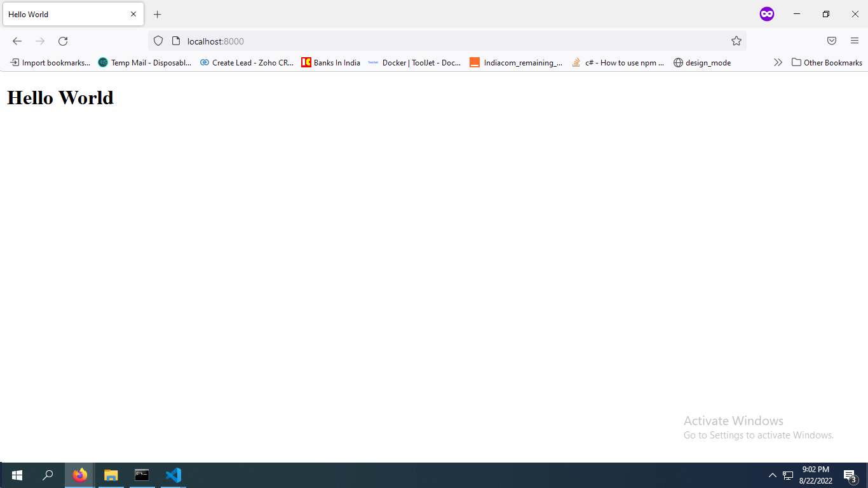The height and width of the screenshot is (488, 868).
Task: Click the bookmarks overflow double-chevron
Action: pyautogui.click(x=778, y=62)
